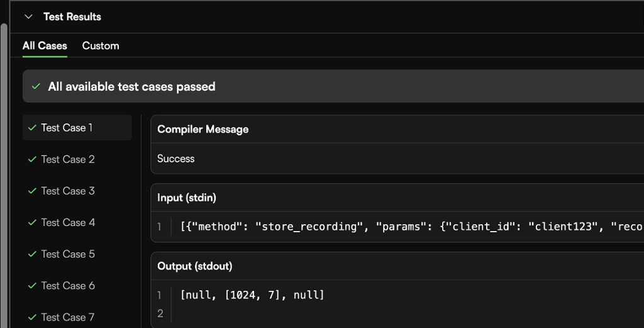
Task: Select Test Case 1
Action: (67, 128)
